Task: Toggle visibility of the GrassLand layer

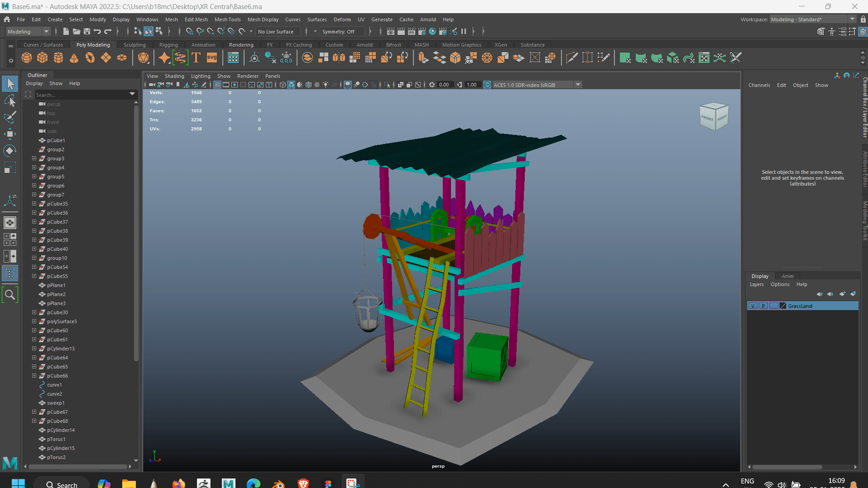Action: [x=753, y=306]
